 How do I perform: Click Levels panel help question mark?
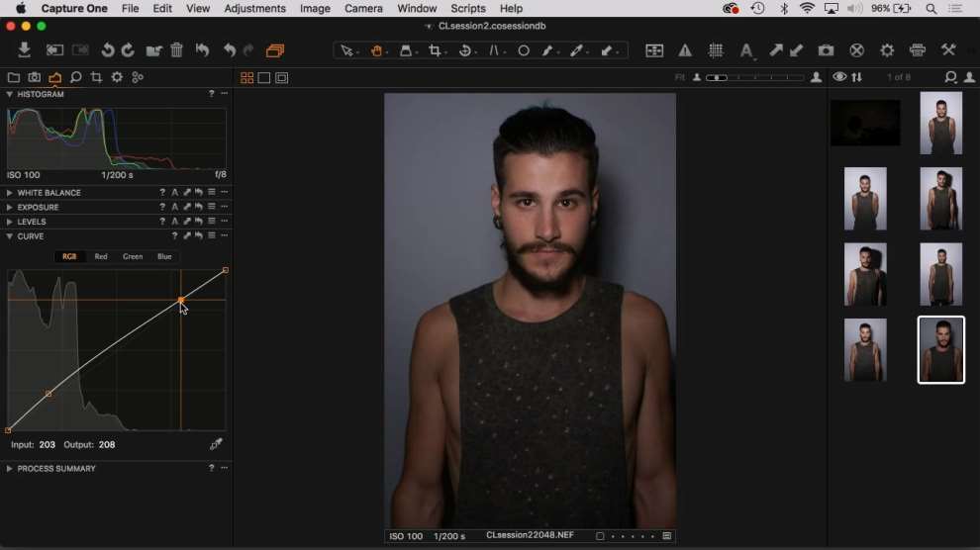(x=162, y=221)
